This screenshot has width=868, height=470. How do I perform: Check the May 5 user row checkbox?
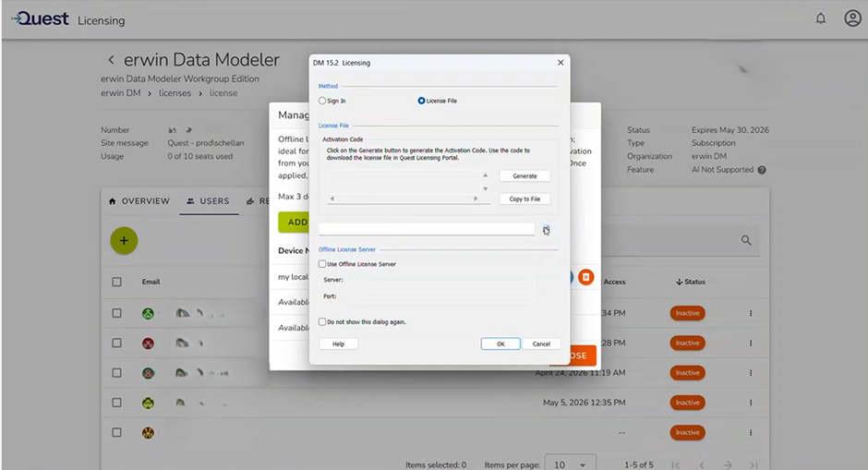pos(116,403)
